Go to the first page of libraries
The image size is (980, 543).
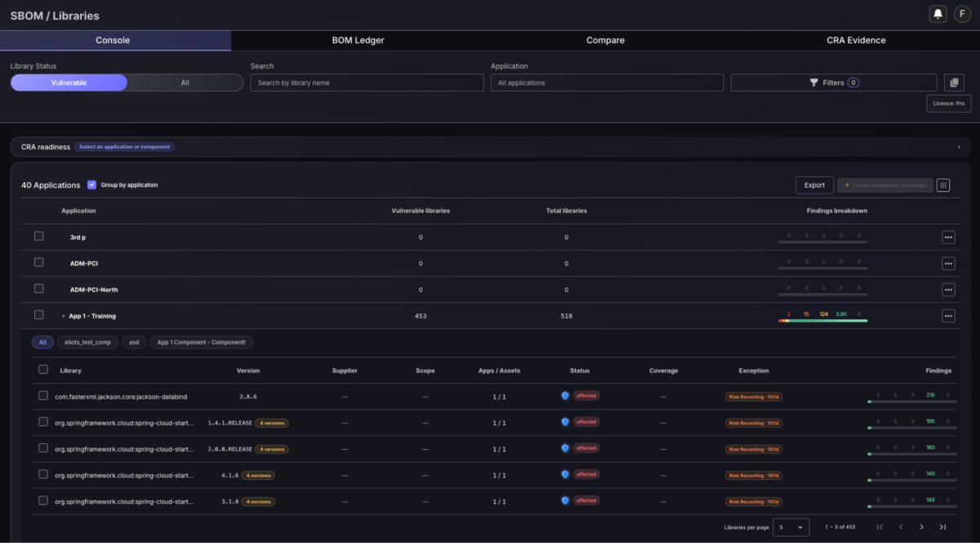[880, 527]
